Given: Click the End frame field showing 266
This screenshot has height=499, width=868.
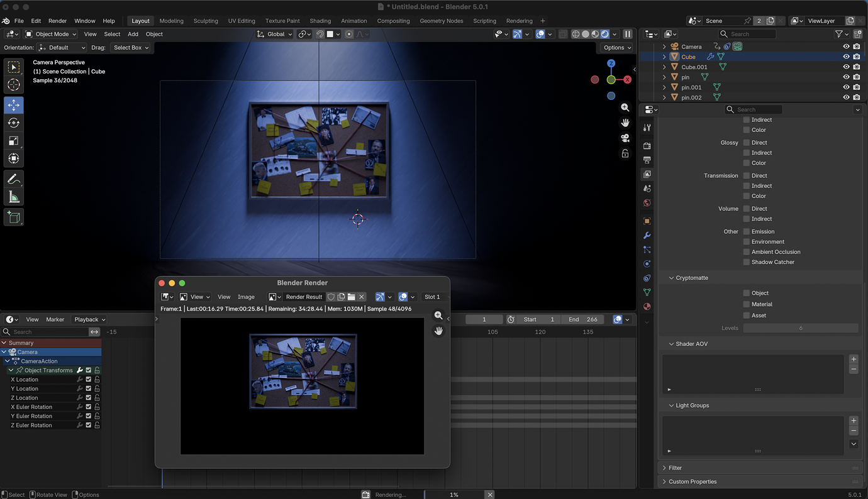Looking at the screenshot, I should tap(582, 319).
